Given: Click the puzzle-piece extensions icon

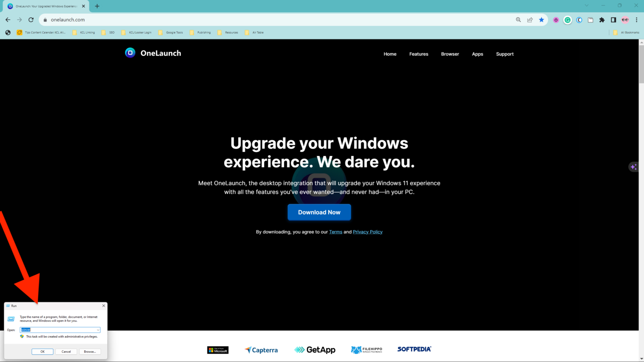Looking at the screenshot, I should click(x=602, y=20).
